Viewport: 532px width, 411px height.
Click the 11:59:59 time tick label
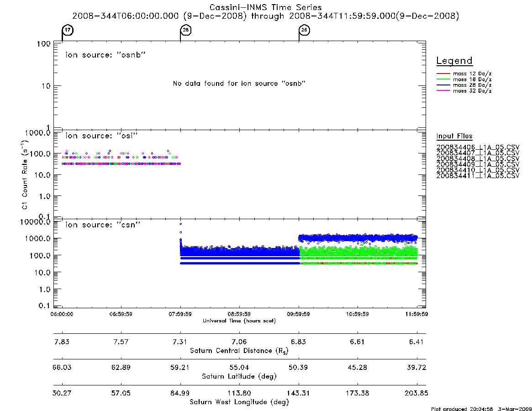[416, 314]
